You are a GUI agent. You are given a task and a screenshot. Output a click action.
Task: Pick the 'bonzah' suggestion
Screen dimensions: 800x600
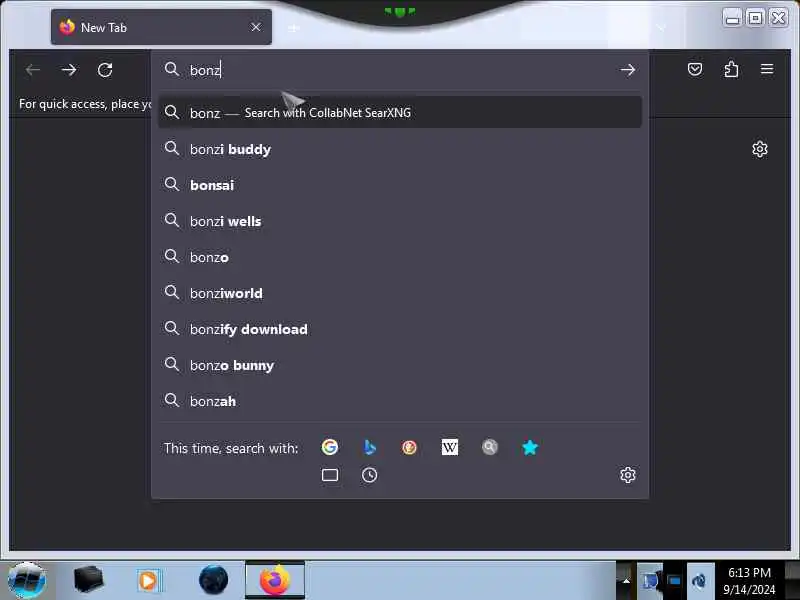(400, 401)
